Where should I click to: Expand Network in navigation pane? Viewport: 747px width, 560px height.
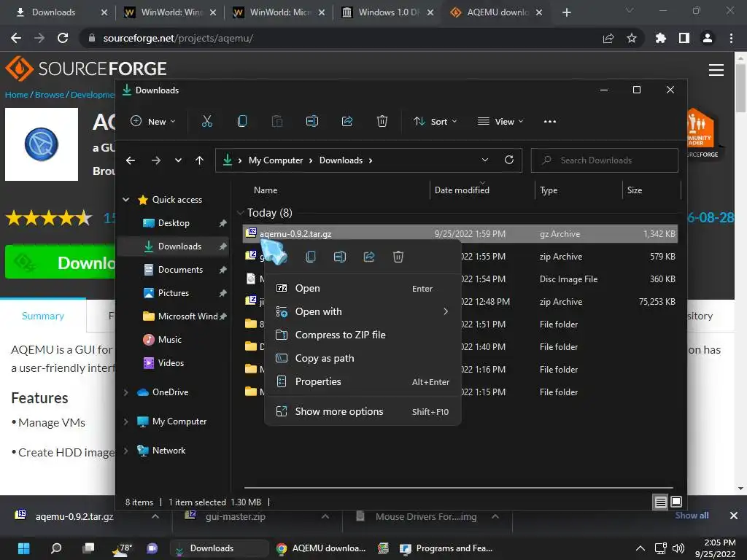[x=125, y=451]
